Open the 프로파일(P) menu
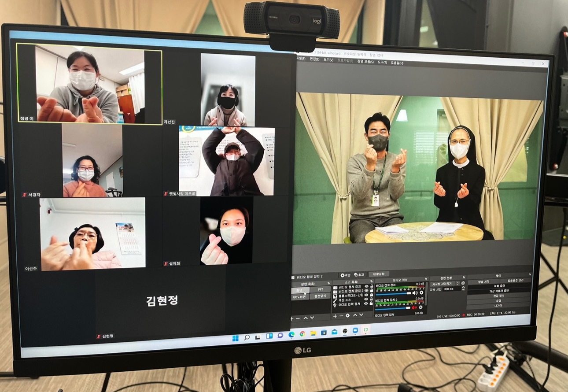Screen dimensions: 568x392 pos(345,60)
